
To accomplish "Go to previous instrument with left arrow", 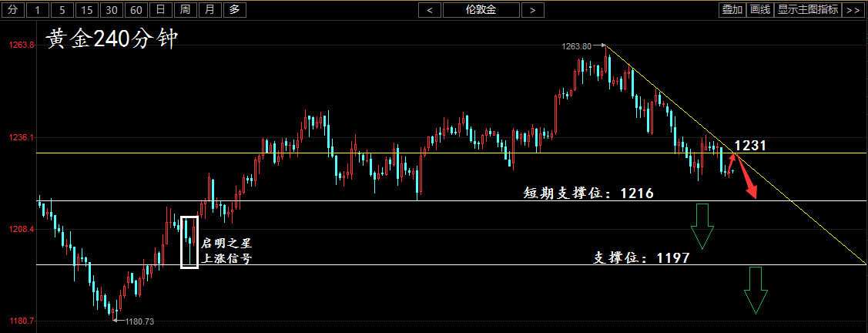I will tap(430, 10).
